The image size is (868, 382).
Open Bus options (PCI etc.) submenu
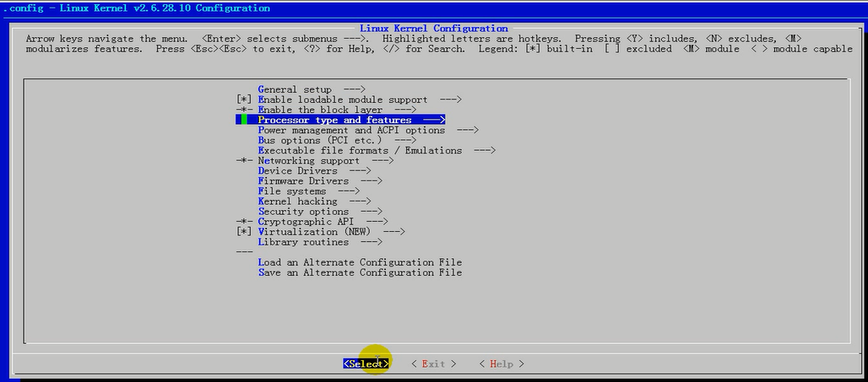(x=337, y=141)
